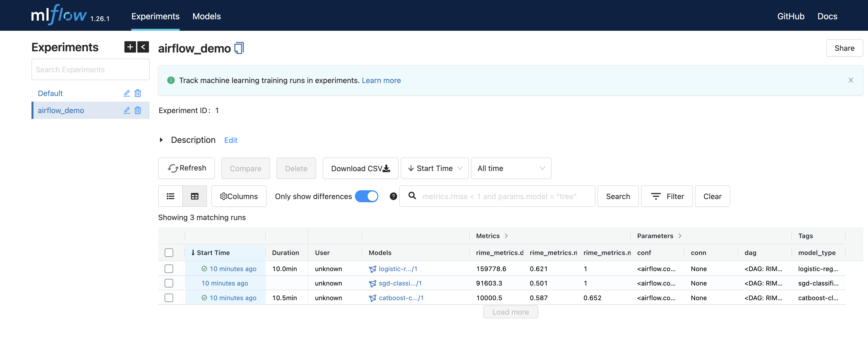
Task: Click the search input field
Action: [x=501, y=196]
